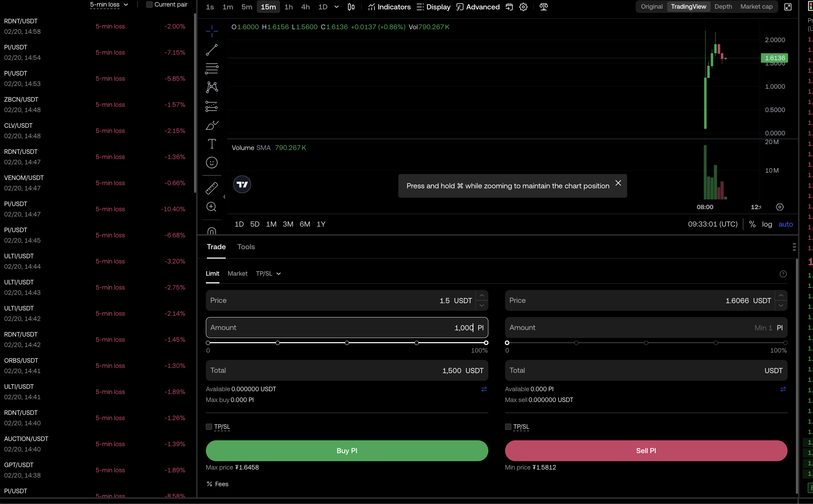Click the zoom in magnifier tool
Image resolution: width=813 pixels, height=504 pixels.
point(211,207)
